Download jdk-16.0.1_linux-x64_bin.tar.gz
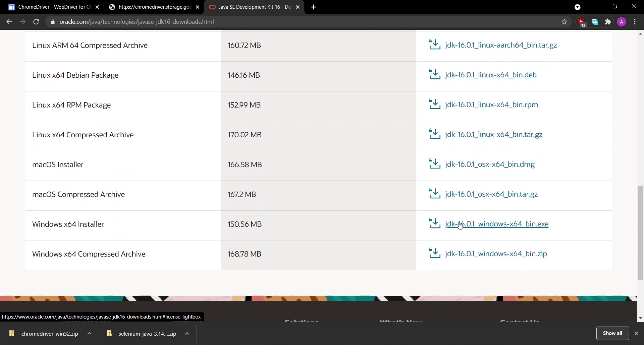This screenshot has width=644, height=345. click(494, 135)
